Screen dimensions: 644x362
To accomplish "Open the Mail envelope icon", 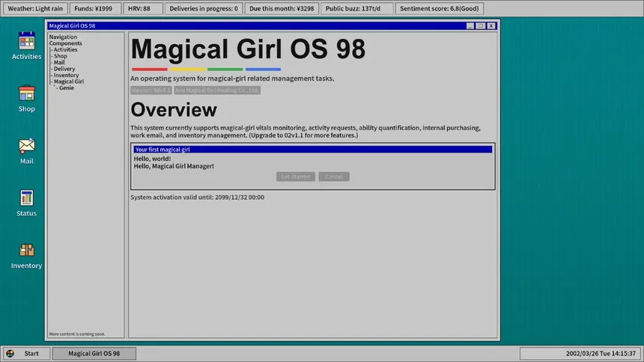I will (x=27, y=146).
